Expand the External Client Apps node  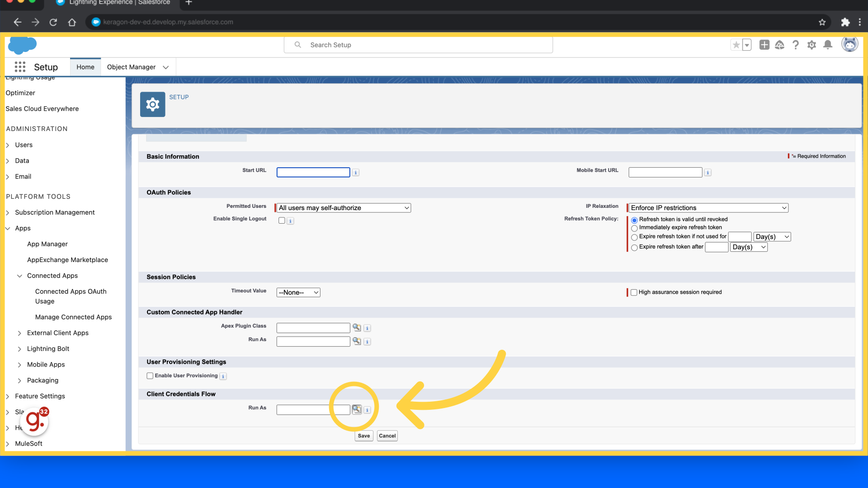(x=19, y=333)
